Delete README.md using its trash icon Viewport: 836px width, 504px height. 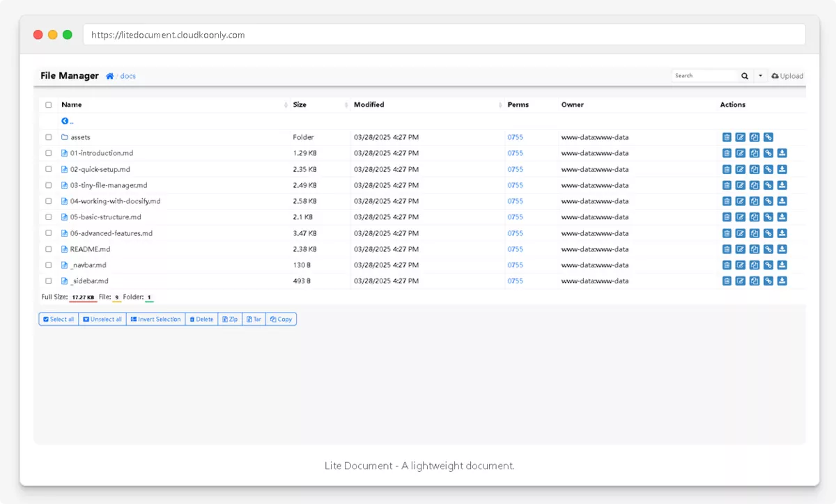727,249
